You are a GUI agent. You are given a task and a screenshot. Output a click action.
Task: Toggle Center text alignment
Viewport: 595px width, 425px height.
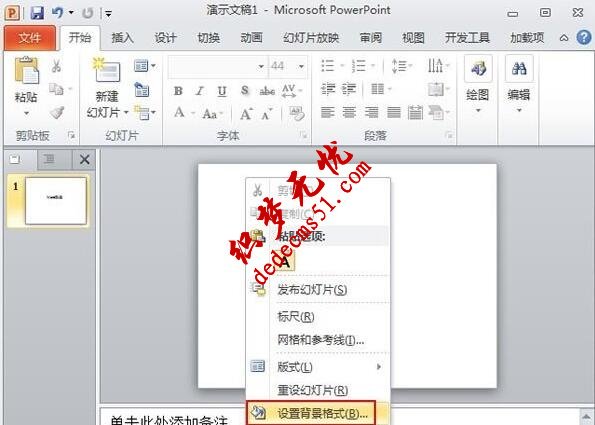click(349, 113)
